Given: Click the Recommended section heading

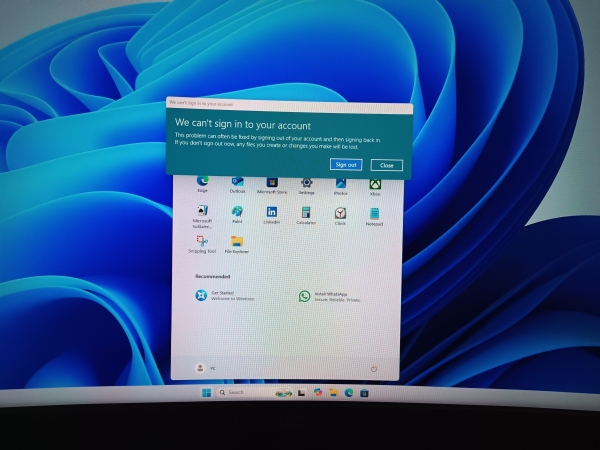Looking at the screenshot, I should point(213,276).
